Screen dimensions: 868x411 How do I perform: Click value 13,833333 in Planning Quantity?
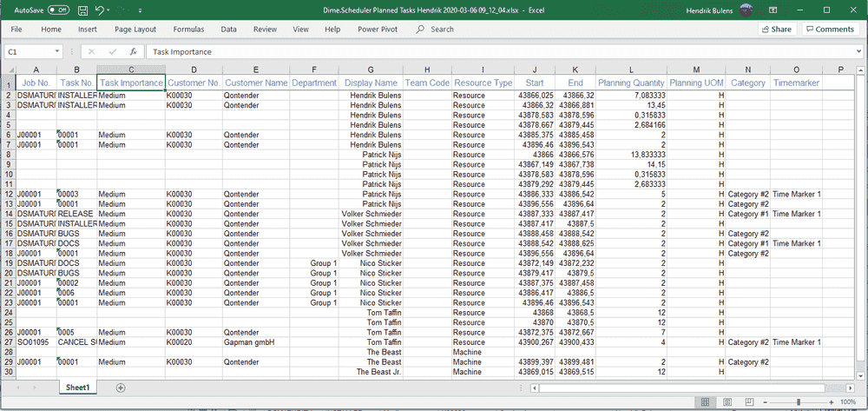click(x=631, y=155)
